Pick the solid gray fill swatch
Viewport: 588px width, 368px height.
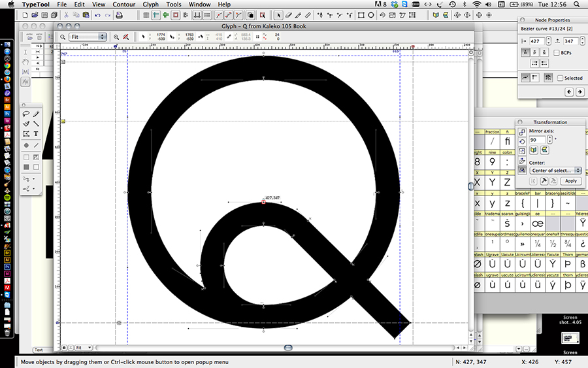tap(26, 167)
